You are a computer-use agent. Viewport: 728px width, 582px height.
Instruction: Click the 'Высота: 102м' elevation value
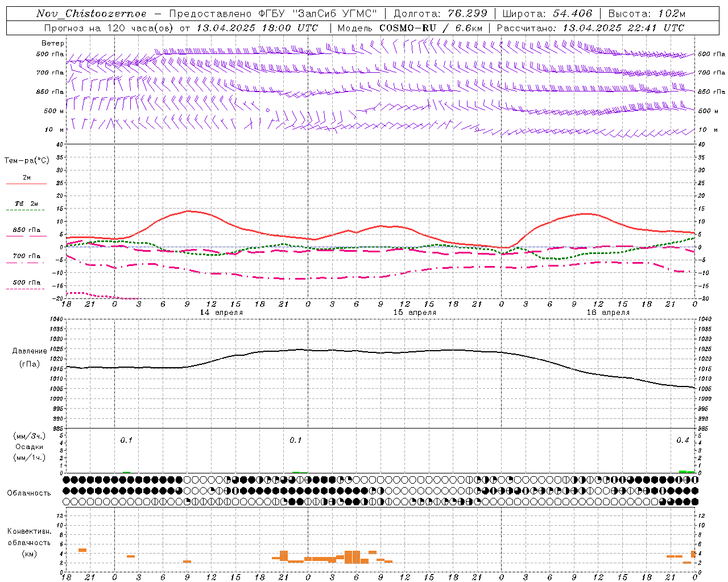[x=647, y=14]
